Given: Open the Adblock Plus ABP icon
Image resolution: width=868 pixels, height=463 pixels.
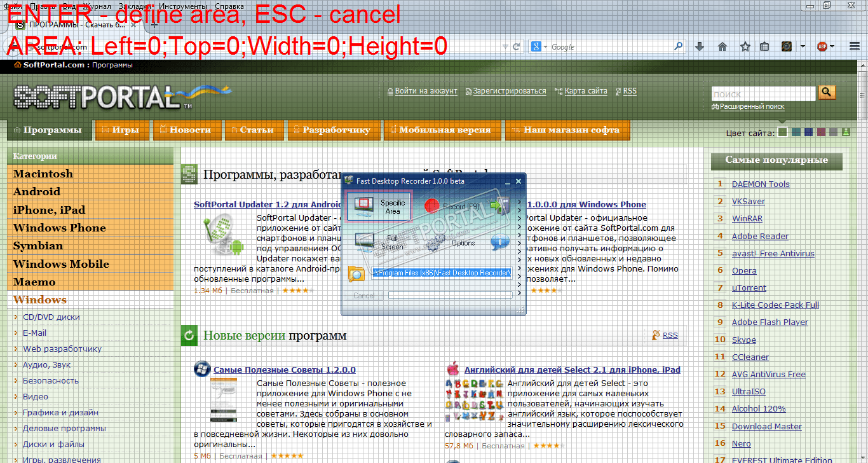Looking at the screenshot, I should (x=822, y=46).
